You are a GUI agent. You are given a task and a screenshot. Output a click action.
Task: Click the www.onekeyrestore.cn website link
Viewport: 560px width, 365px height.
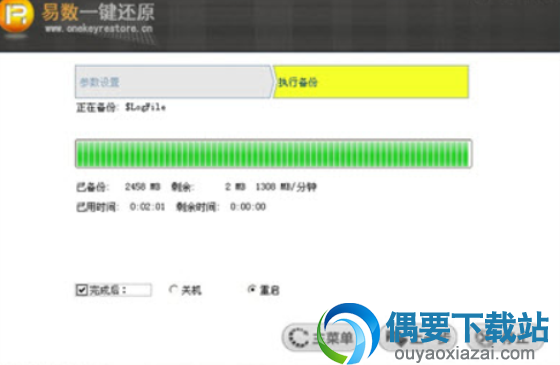[99, 29]
